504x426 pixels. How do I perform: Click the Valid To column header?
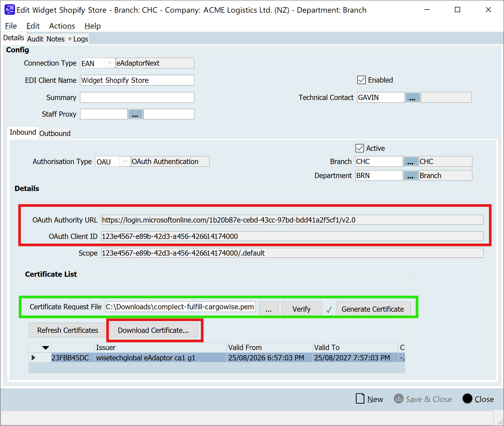[355, 347]
